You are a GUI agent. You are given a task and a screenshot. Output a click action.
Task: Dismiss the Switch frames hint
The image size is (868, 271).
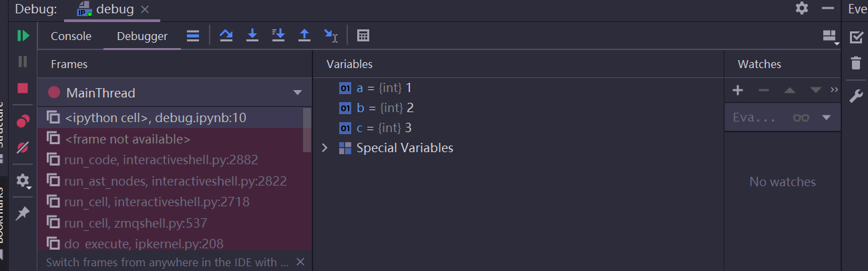point(300,262)
